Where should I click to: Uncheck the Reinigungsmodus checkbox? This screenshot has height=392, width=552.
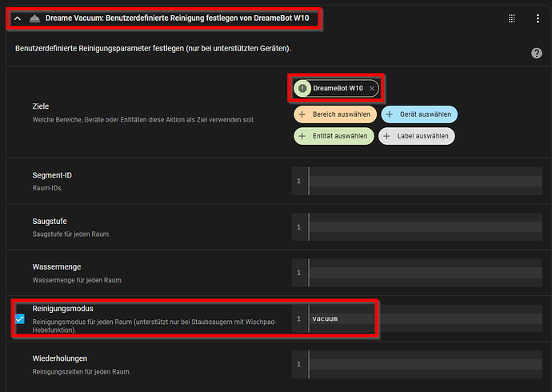[x=20, y=319]
